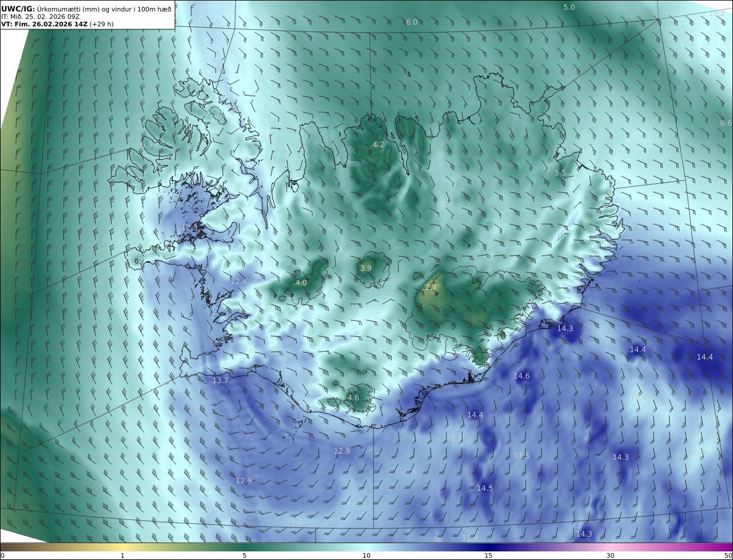
Task: Click the '14.5' value label
Action: coord(485,488)
